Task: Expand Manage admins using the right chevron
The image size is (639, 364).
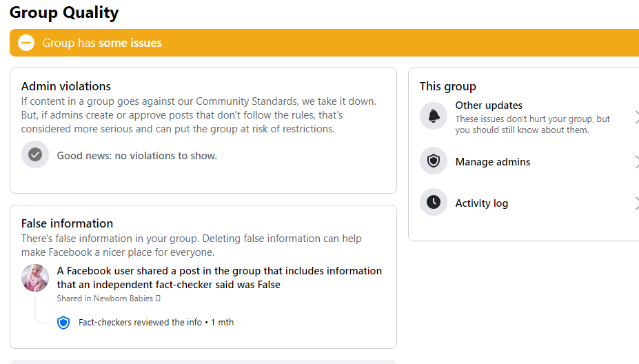Action: [636, 162]
